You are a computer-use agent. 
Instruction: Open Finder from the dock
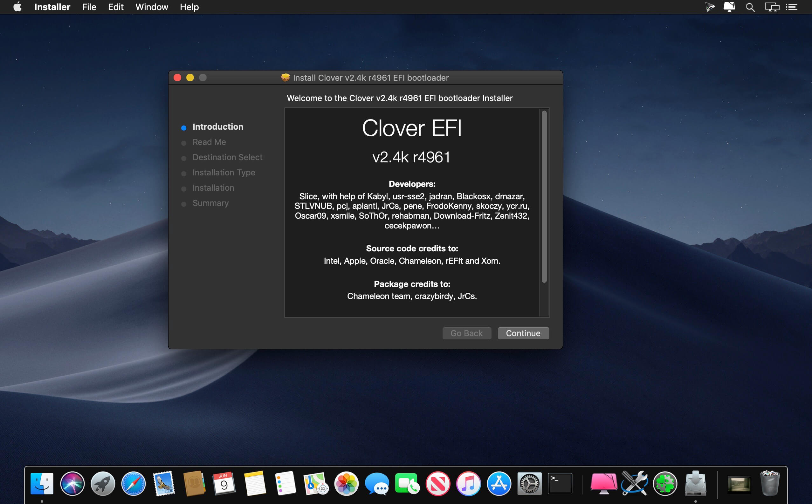42,482
